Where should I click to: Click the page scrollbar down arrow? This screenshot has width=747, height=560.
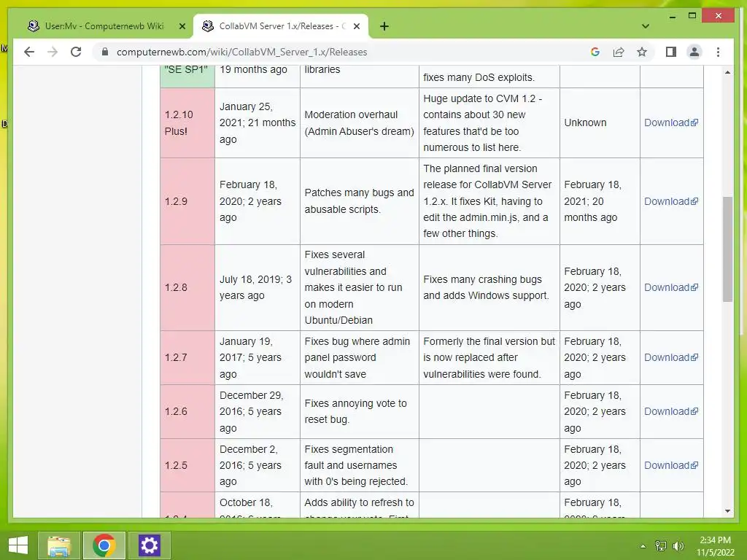(x=727, y=511)
